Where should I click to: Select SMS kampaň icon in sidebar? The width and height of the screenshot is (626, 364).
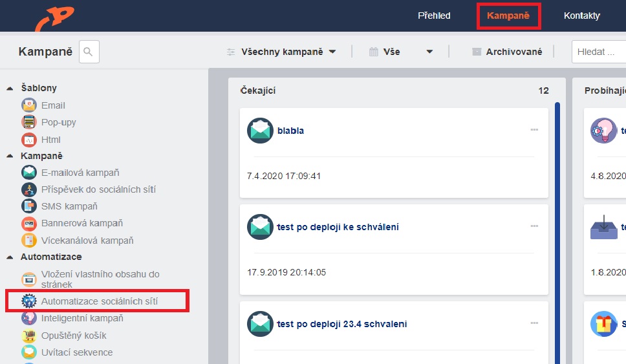point(28,206)
